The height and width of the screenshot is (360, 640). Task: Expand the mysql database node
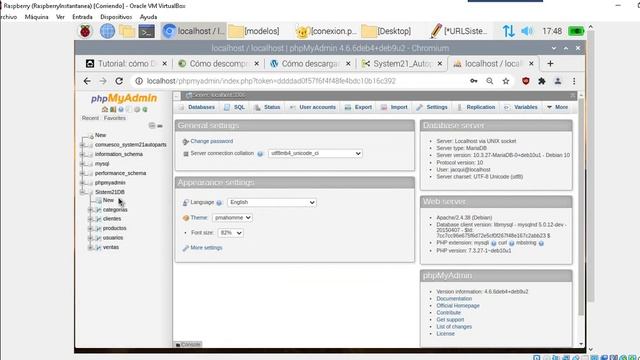coord(82,164)
